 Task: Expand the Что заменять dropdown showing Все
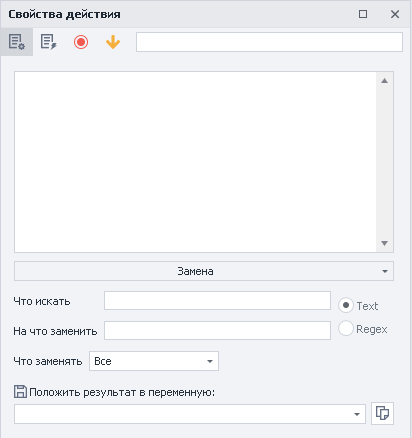pos(154,361)
